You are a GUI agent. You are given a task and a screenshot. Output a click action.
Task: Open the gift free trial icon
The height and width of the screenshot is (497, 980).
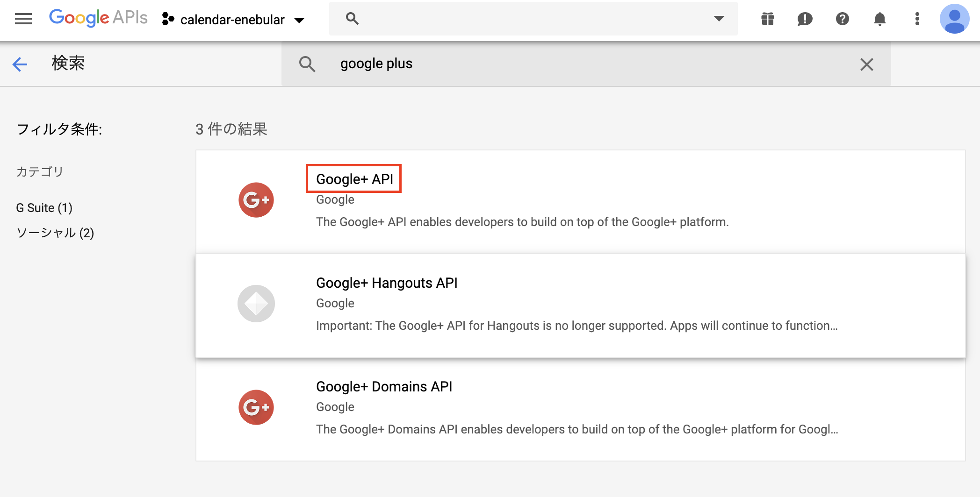(x=768, y=19)
